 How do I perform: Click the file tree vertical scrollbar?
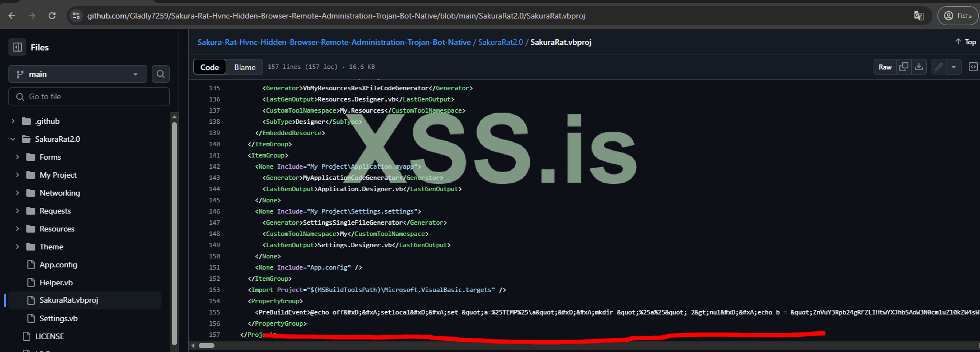174,233
